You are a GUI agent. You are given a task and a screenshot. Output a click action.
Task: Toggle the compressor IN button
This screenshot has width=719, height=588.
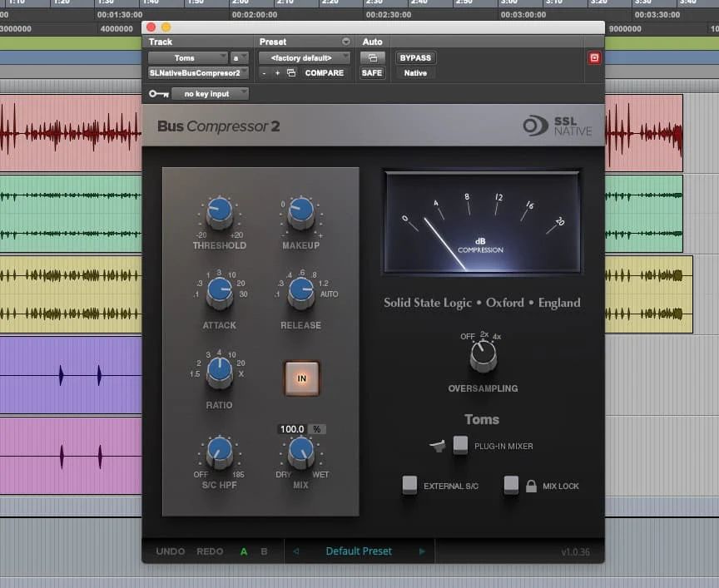[x=301, y=378]
